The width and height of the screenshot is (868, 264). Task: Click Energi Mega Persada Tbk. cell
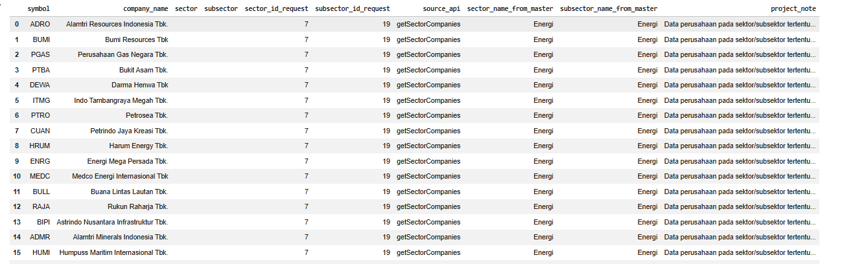(128, 161)
